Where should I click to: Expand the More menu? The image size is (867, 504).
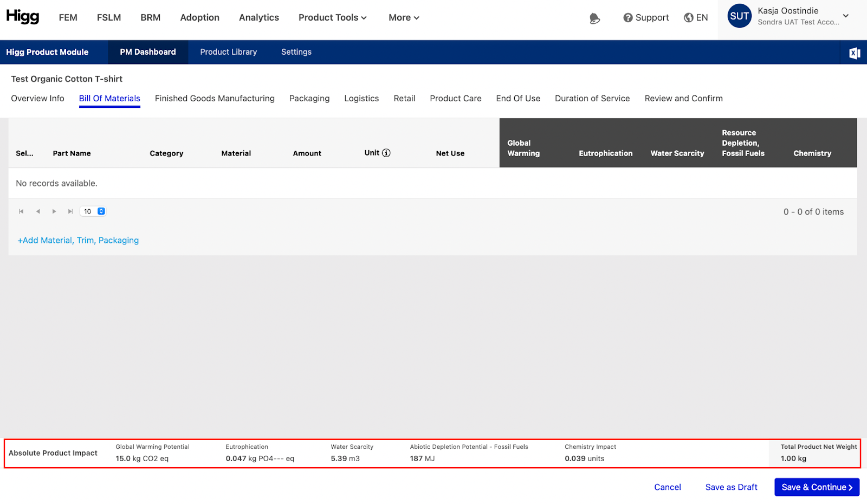[x=404, y=18]
